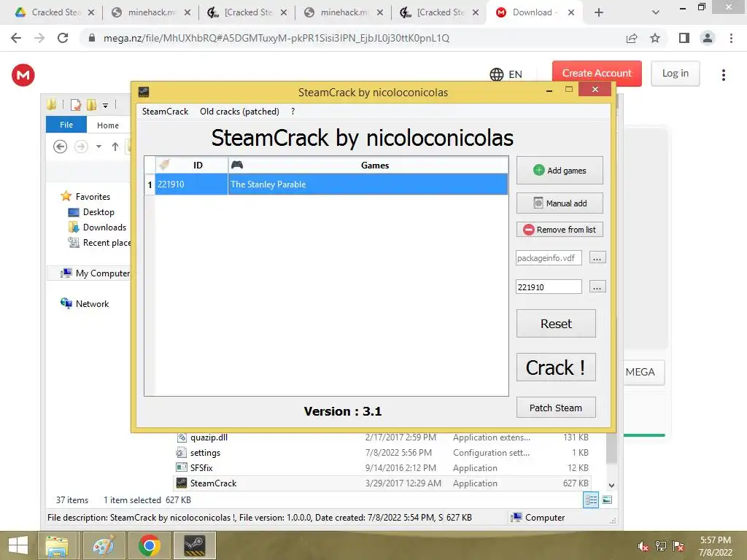The width and height of the screenshot is (747, 560).
Task: Click the 221910 app ID input field
Action: (549, 287)
